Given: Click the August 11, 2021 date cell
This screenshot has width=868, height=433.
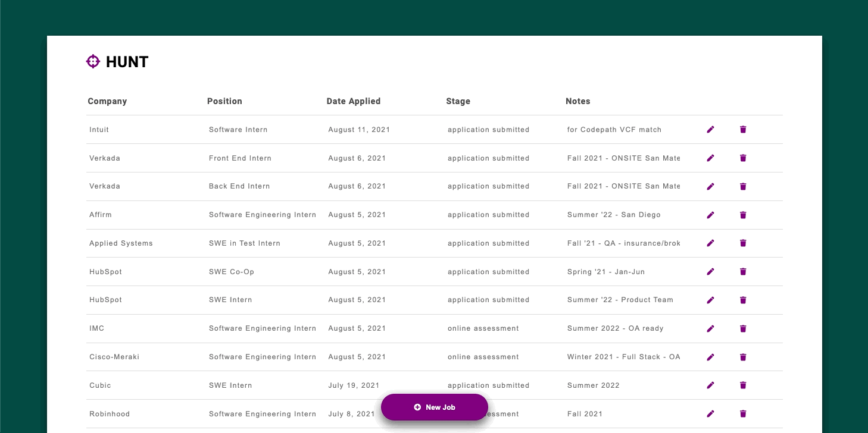Looking at the screenshot, I should 359,130.
